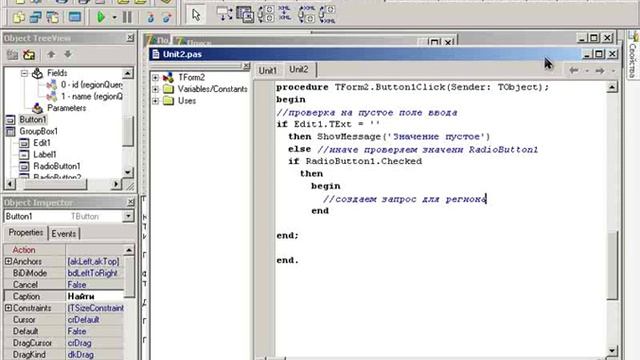Select Label1 in Object TreeView
This screenshot has width=640, height=360.
coord(44,155)
